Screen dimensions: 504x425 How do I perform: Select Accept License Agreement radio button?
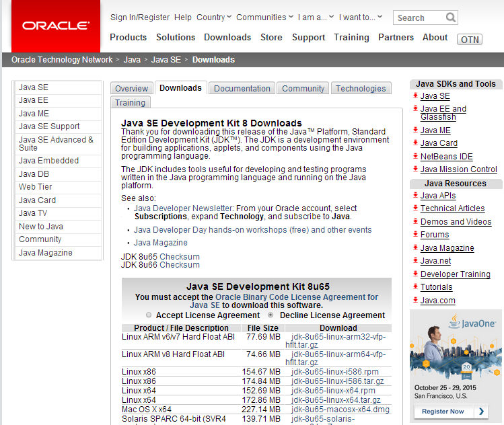(x=149, y=315)
